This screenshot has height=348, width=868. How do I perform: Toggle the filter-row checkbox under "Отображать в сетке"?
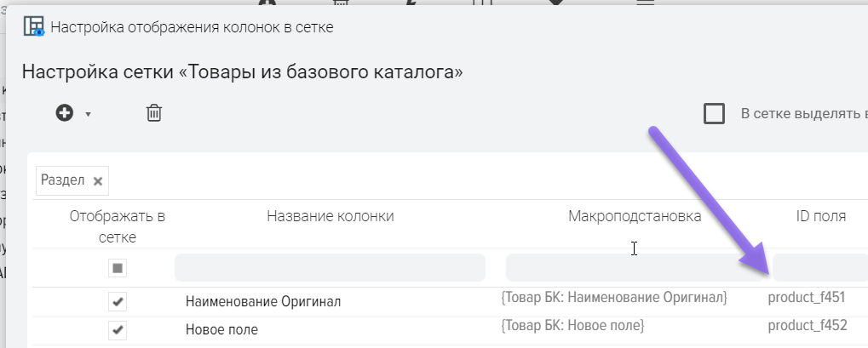pyautogui.click(x=118, y=268)
